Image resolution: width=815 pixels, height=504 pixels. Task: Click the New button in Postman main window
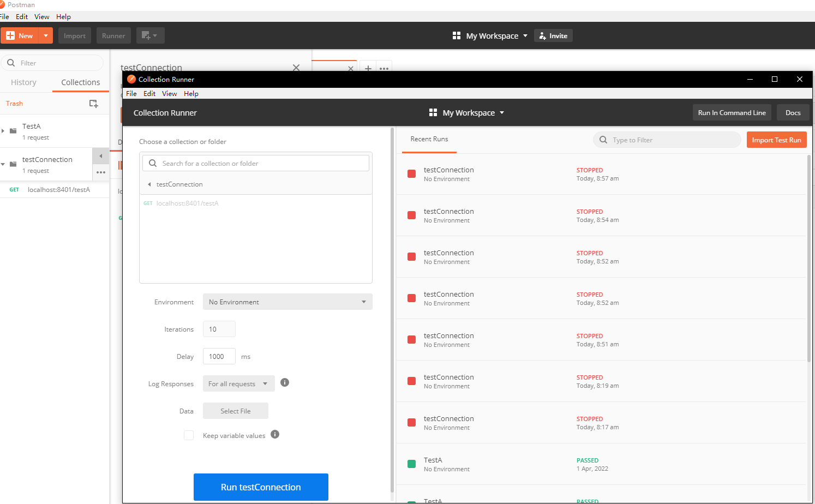[x=20, y=35]
